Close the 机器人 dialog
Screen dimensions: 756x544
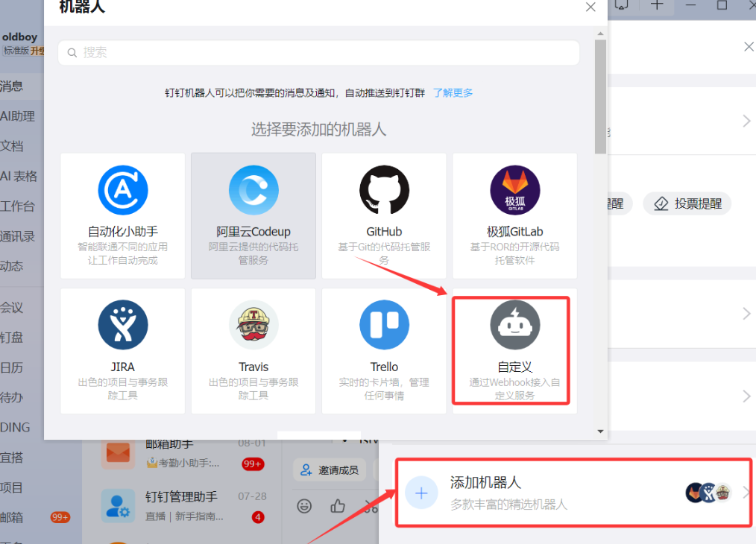click(590, 7)
